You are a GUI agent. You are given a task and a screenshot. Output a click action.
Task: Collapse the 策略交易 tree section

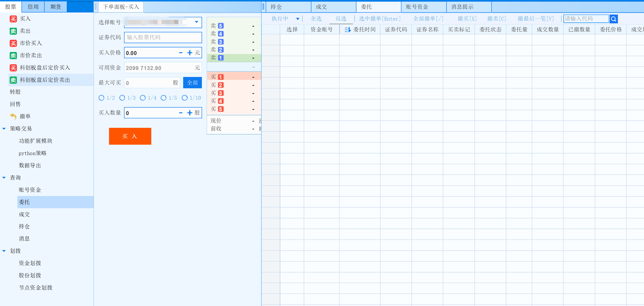[x=4, y=129]
